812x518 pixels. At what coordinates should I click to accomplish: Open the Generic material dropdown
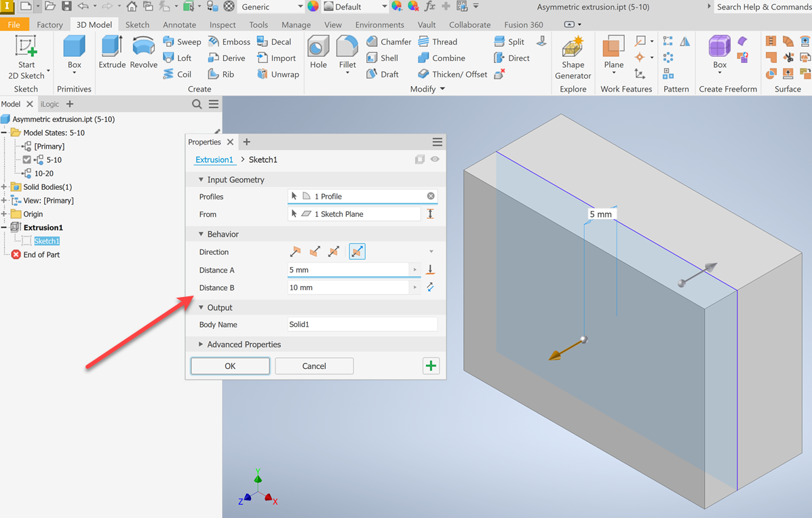click(x=298, y=7)
